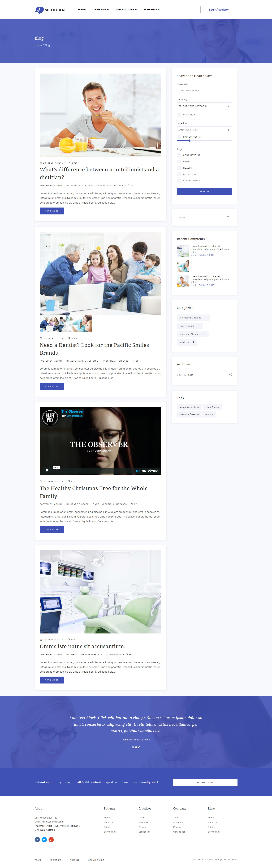This screenshot has height=868, width=272.
Task: Click comment icon showing 10369
Action: point(68,162)
